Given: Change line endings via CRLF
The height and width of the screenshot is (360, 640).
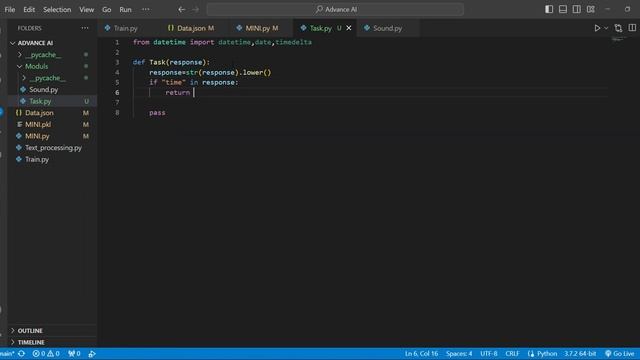Looking at the screenshot, I should pyautogui.click(x=512, y=354).
